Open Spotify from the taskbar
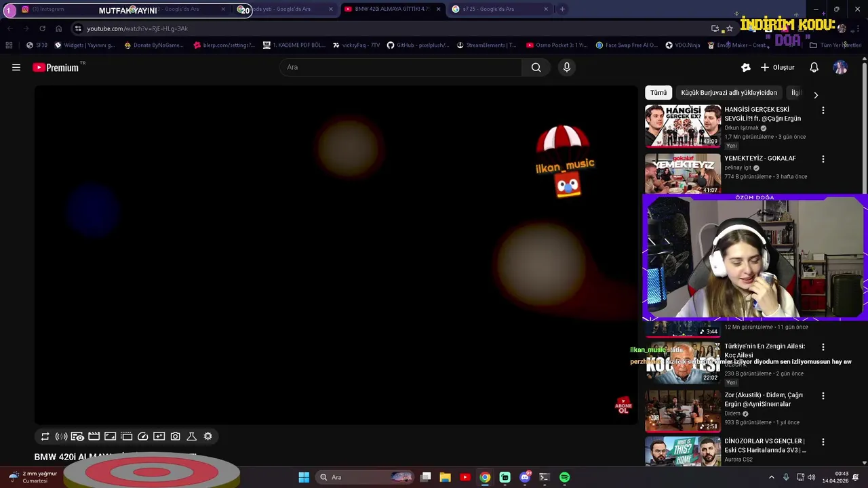 click(x=565, y=477)
